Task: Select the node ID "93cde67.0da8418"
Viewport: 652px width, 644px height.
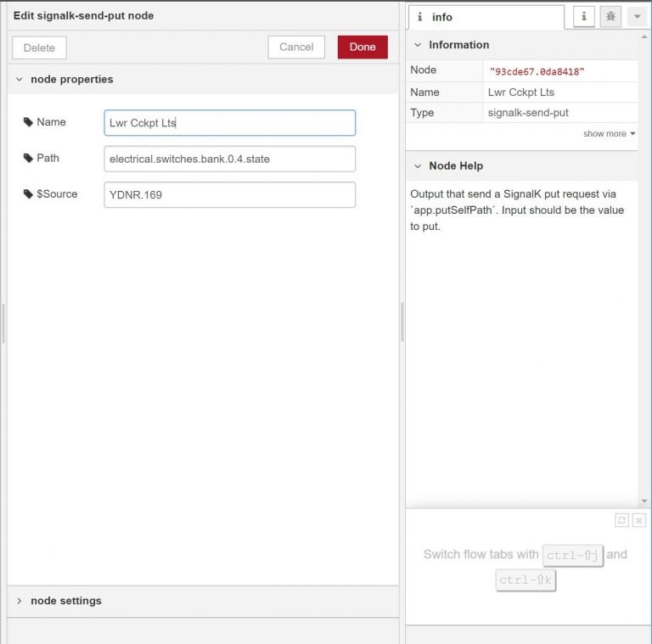Action: pyautogui.click(x=537, y=71)
